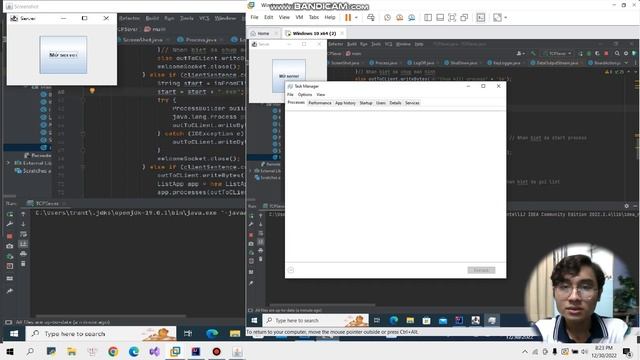The height and width of the screenshot is (360, 640).
Task: Enter full screen mode icon in VMware
Action: (452, 18)
